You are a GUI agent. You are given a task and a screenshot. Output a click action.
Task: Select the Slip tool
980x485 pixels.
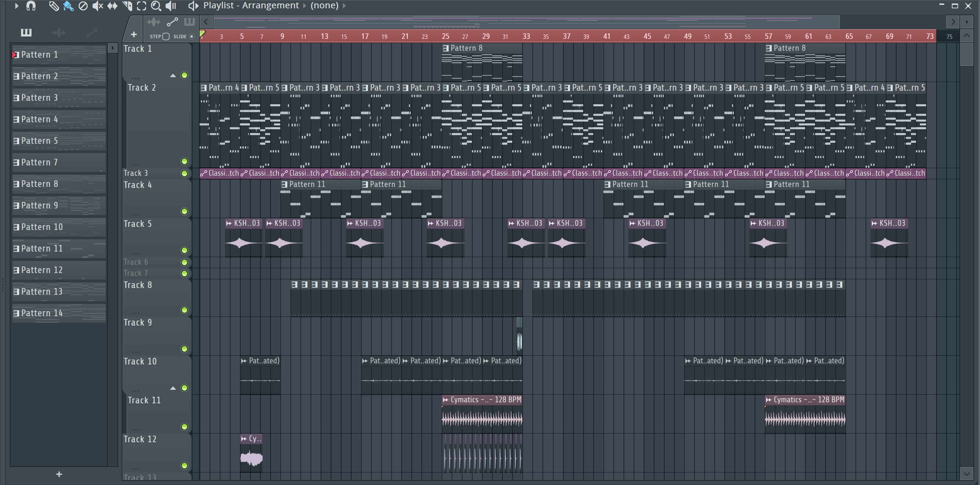coord(112,6)
